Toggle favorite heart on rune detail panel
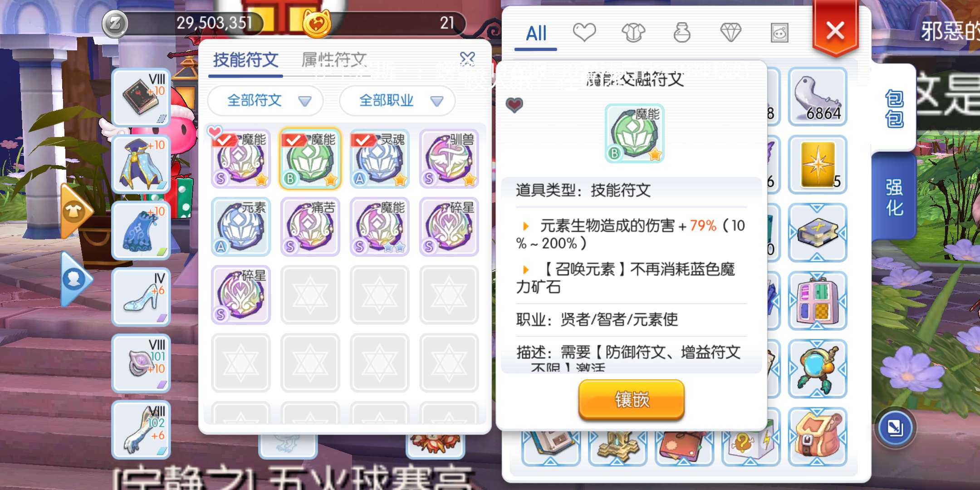The height and width of the screenshot is (490, 980). point(514,105)
